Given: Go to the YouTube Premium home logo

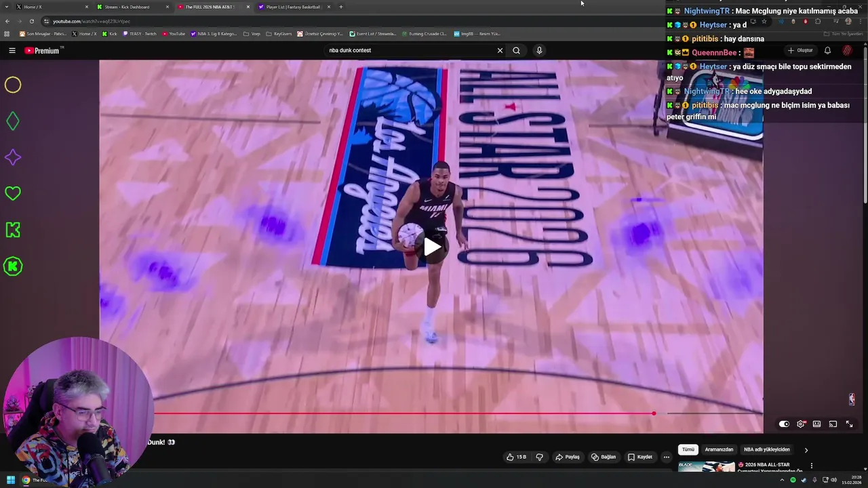Looking at the screenshot, I should point(43,50).
